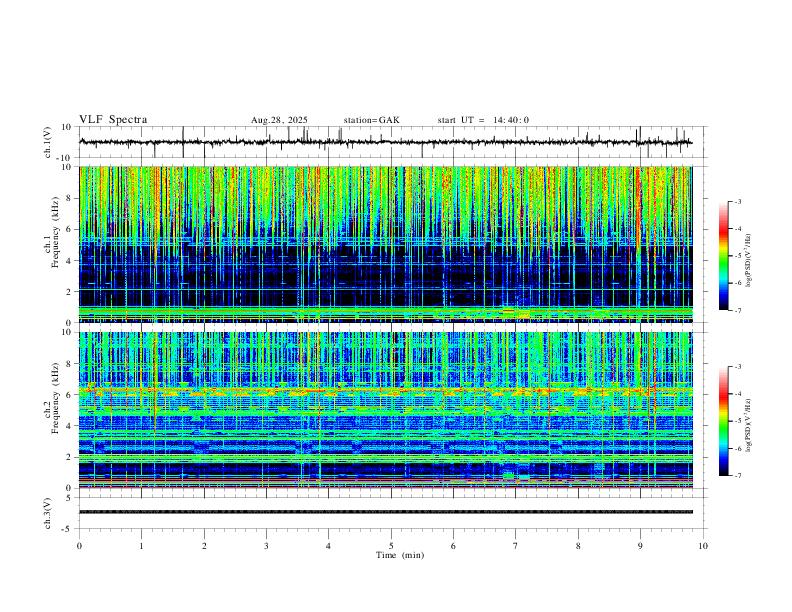This screenshot has height=612, width=792.
Task: Click the "8" tick on the Time axis
Action: (578, 546)
